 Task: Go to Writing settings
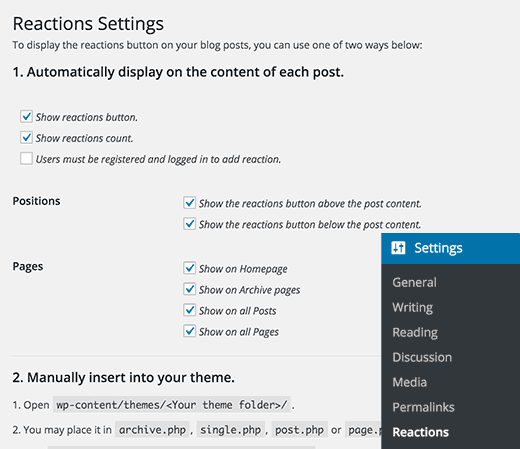coord(413,307)
